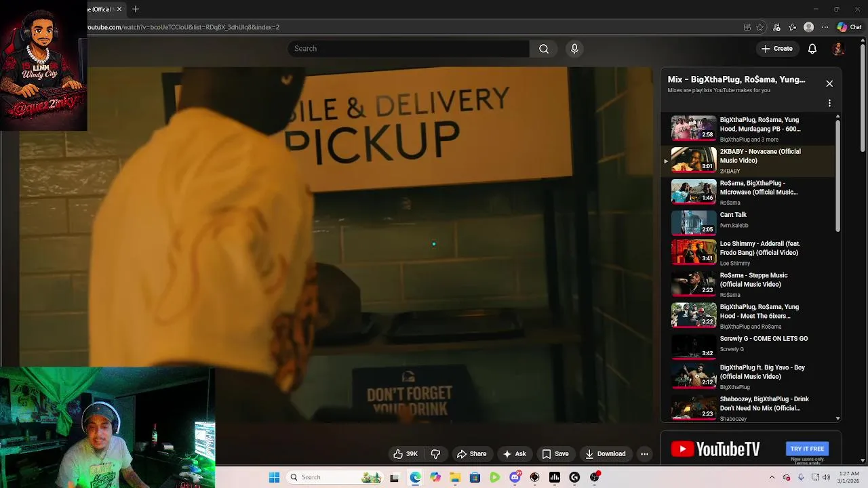Open the YouTubeTV ad logo
Screen dimensions: 868x488
pos(715,449)
